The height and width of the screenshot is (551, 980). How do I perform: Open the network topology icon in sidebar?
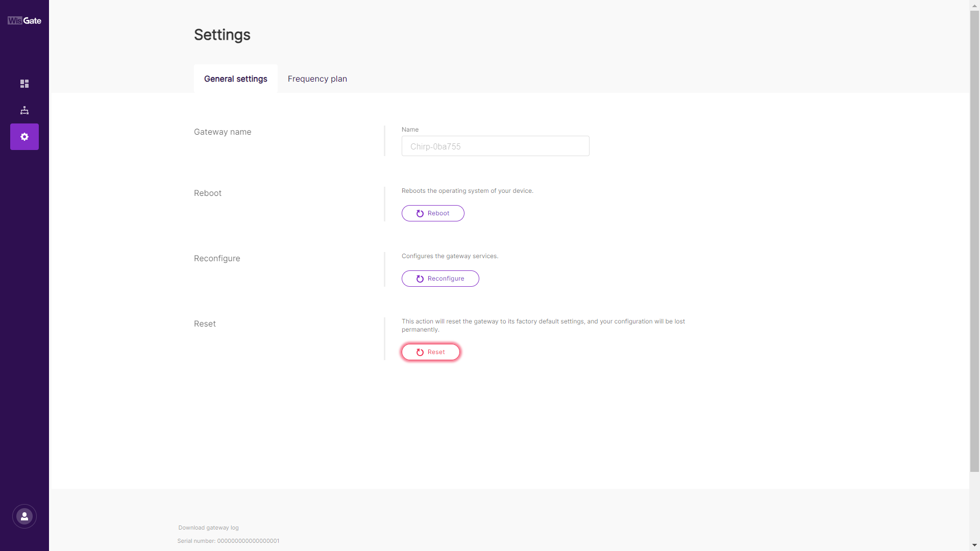coord(24,110)
